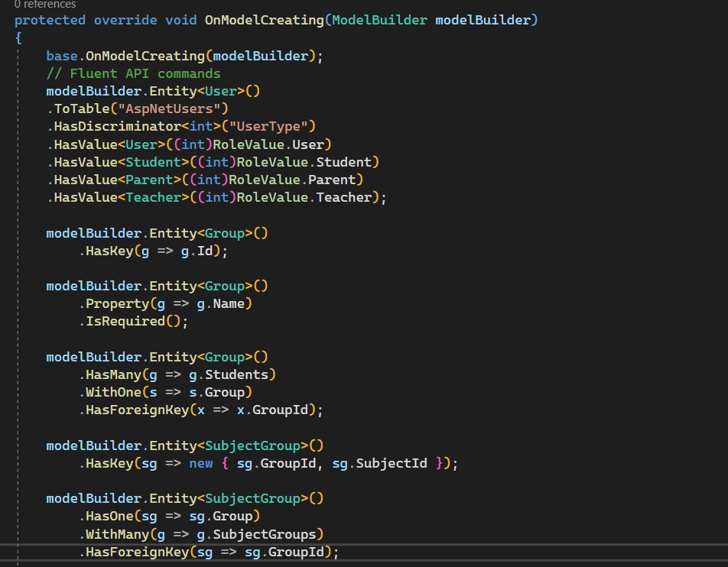This screenshot has width=728, height=567.
Task: Click the "0 references" CodeLens link
Action: [45, 5]
